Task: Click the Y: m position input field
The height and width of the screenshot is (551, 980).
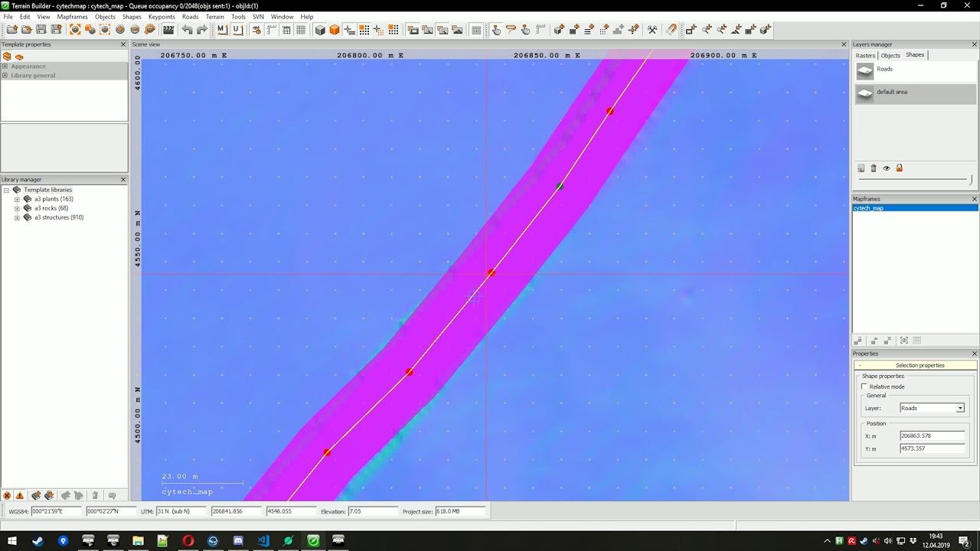Action: [x=933, y=448]
